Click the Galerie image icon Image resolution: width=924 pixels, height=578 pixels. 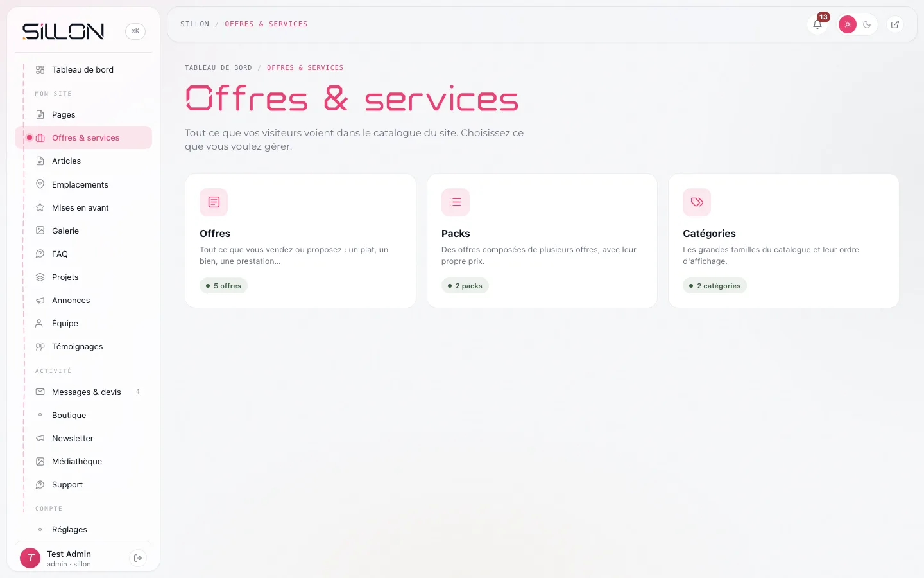tap(40, 231)
